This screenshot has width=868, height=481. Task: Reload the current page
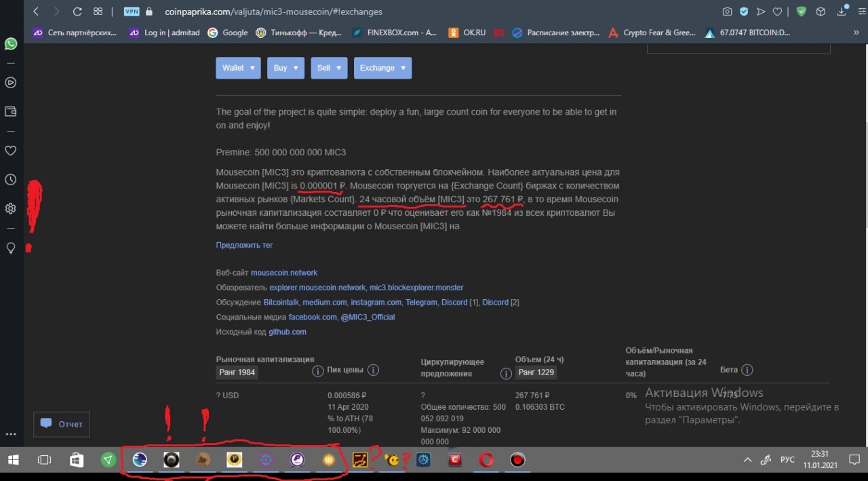77,12
